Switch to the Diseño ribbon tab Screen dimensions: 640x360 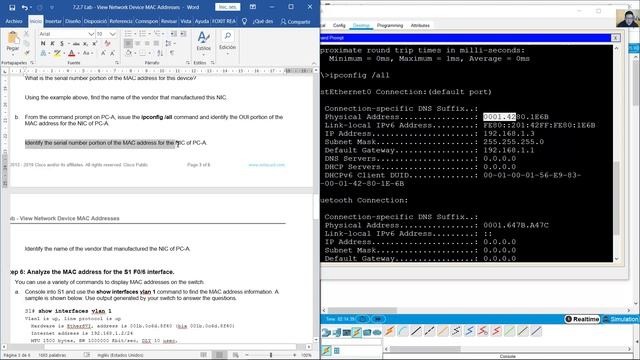point(73,21)
